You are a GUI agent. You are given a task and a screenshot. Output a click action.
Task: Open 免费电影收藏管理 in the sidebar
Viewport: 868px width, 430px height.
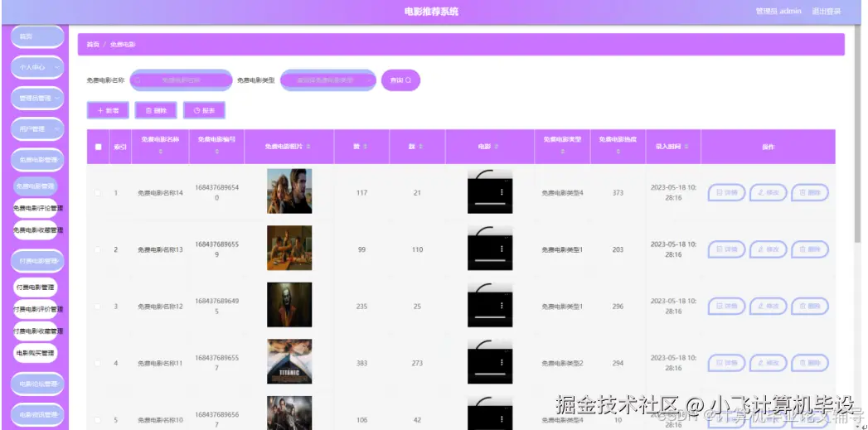(37, 230)
